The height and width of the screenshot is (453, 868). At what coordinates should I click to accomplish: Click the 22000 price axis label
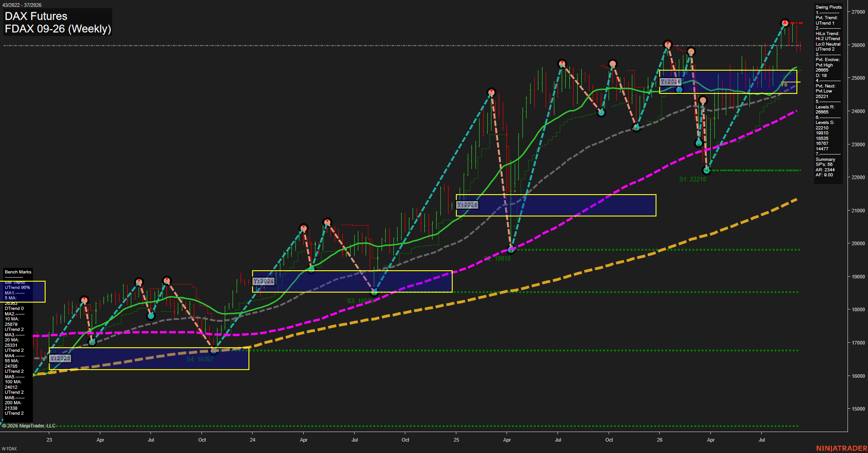858,177
